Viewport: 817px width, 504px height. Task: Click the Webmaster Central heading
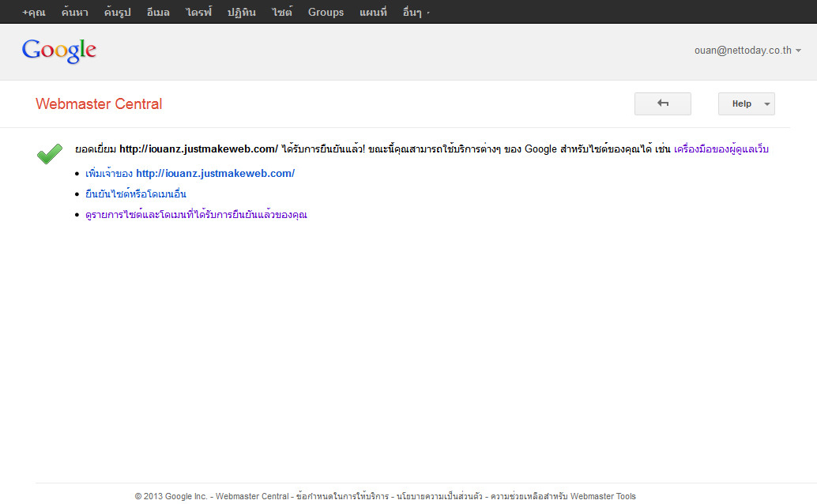(99, 103)
